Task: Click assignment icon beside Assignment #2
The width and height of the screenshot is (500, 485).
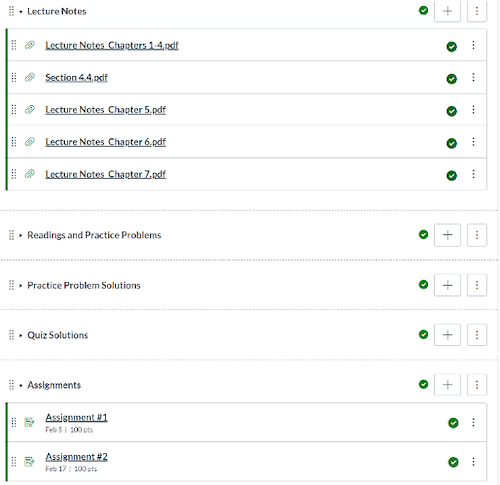Action: point(29,462)
